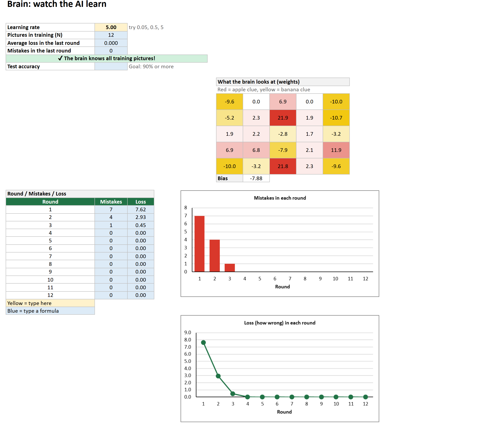Select the Learning rate value 5.00 cell

point(111,27)
